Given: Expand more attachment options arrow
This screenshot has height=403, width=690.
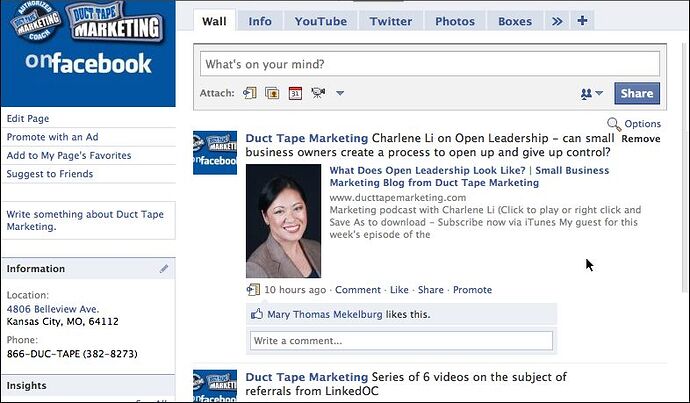Looking at the screenshot, I should (x=340, y=93).
